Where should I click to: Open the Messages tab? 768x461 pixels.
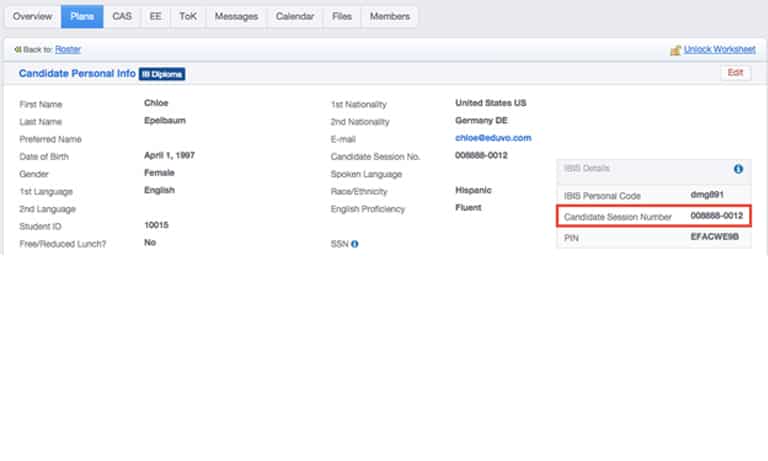pos(236,16)
